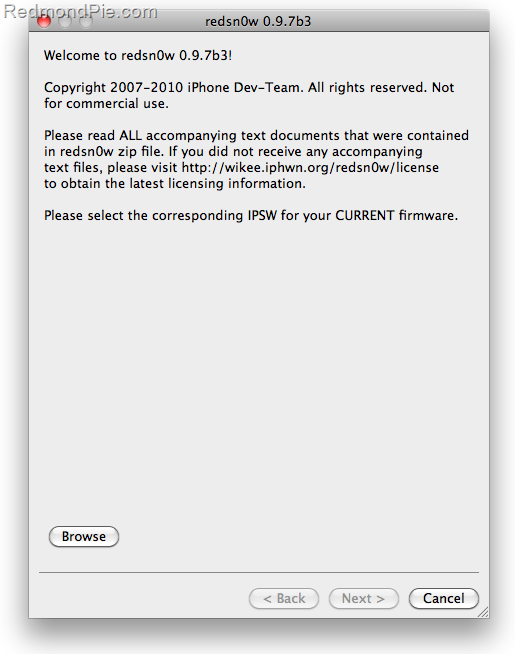Zoom the window using the third title-bar button
The width and height of the screenshot is (515, 654).
[x=86, y=21]
